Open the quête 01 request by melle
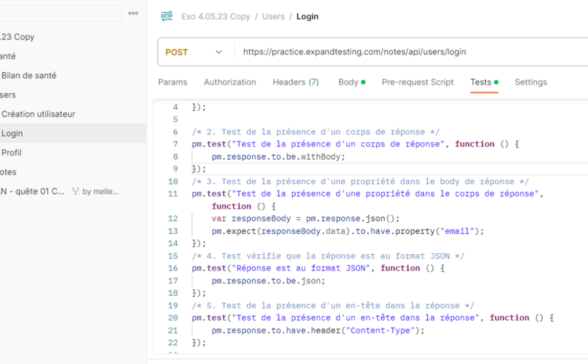Screen dimensions: 588x364 [34, 191]
